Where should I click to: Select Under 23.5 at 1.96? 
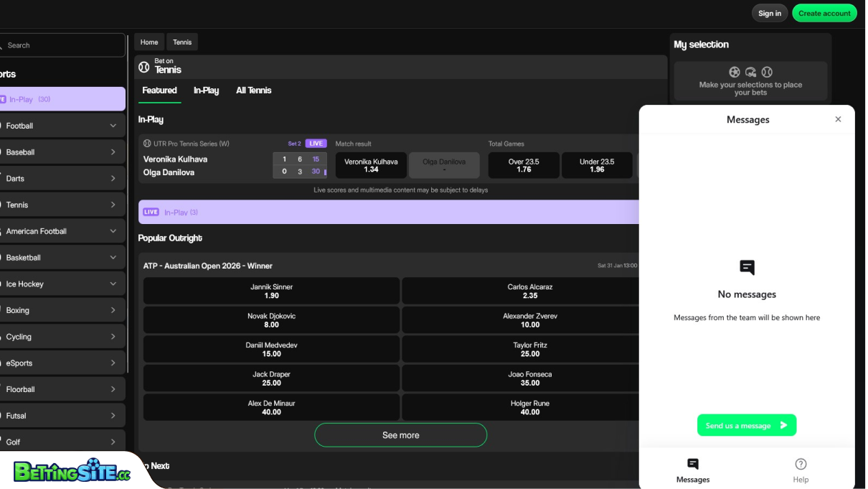597,164
